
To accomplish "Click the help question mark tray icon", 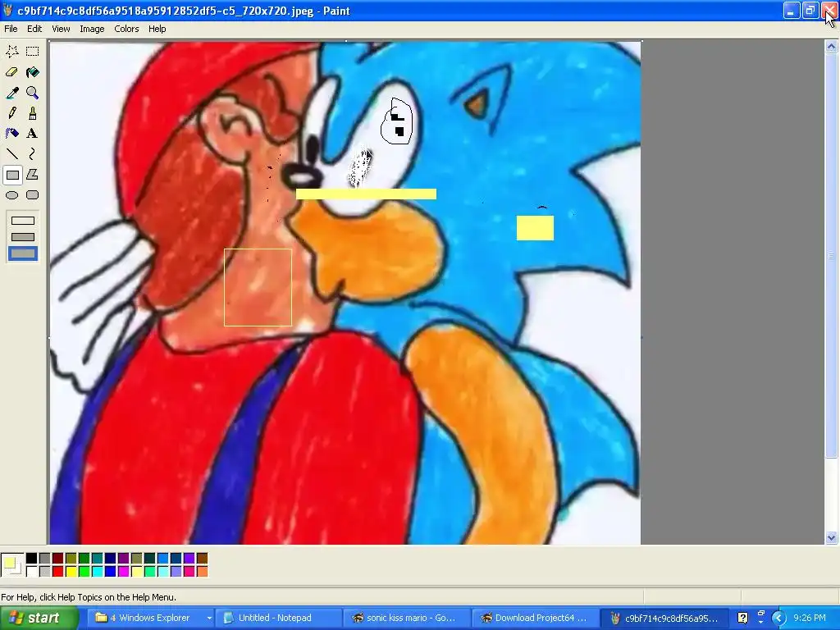I will coord(742,618).
